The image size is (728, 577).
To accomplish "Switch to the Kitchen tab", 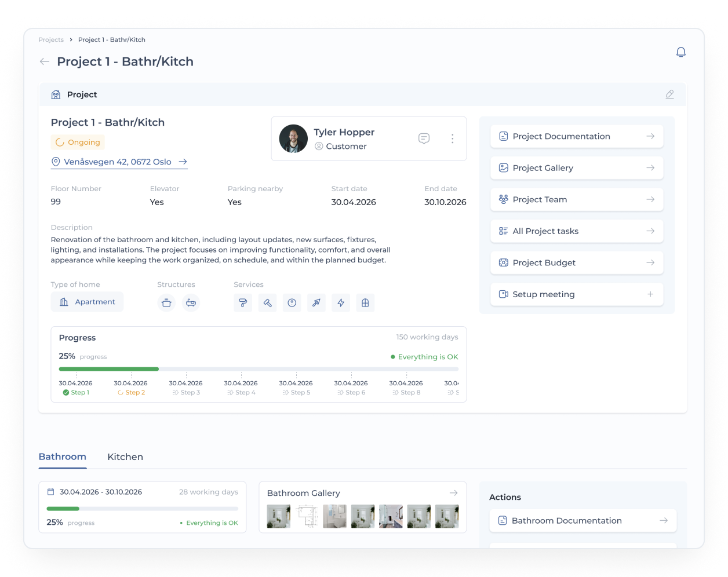I will coord(125,457).
